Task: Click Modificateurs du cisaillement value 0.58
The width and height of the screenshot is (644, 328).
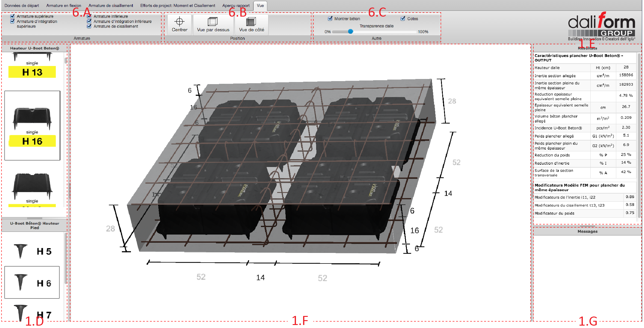Action: pos(630,204)
